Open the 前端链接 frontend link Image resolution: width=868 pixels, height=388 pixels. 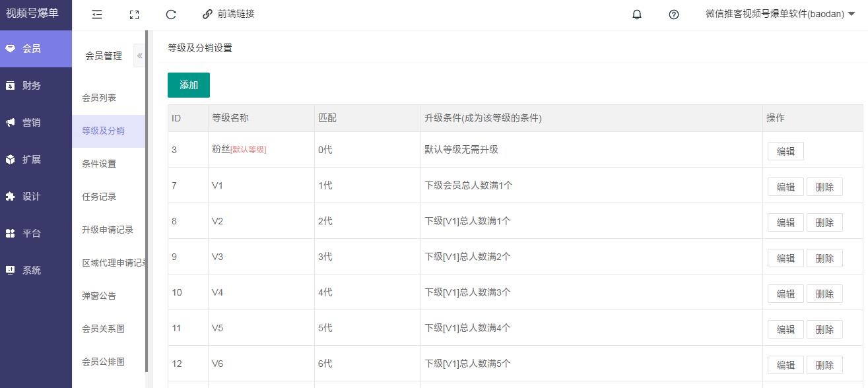[228, 15]
